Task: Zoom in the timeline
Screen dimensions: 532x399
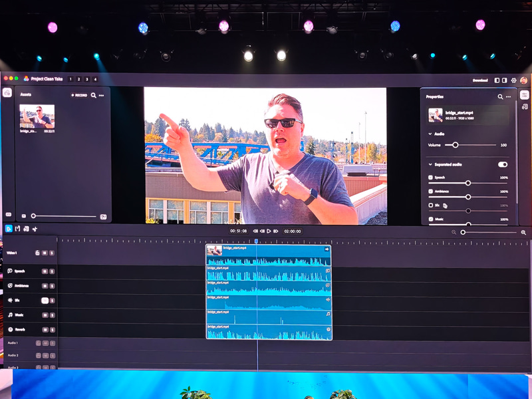Action: pyautogui.click(x=523, y=232)
